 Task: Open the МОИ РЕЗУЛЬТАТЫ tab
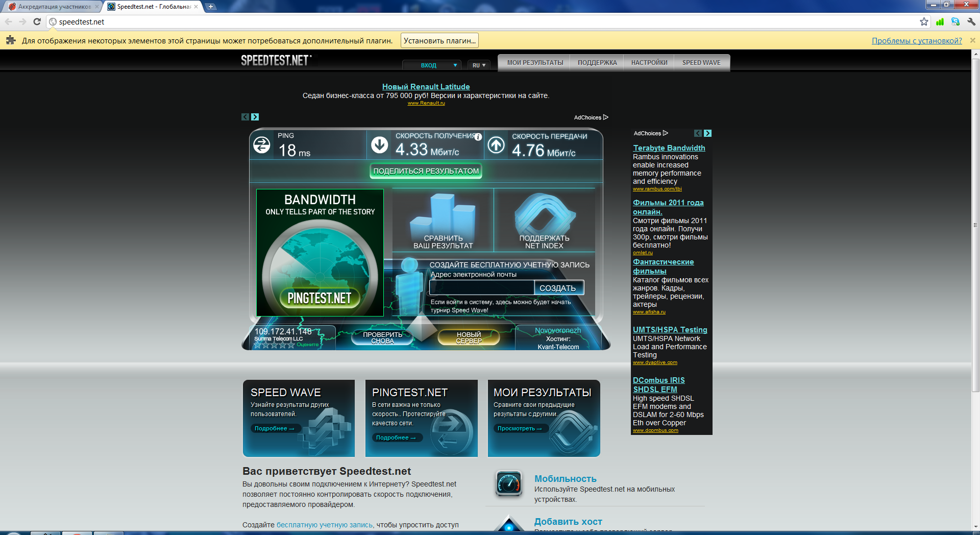click(x=535, y=63)
